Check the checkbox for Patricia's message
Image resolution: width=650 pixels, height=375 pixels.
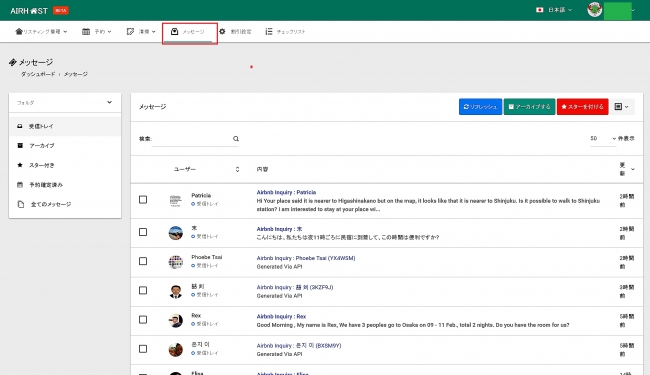[x=143, y=200]
